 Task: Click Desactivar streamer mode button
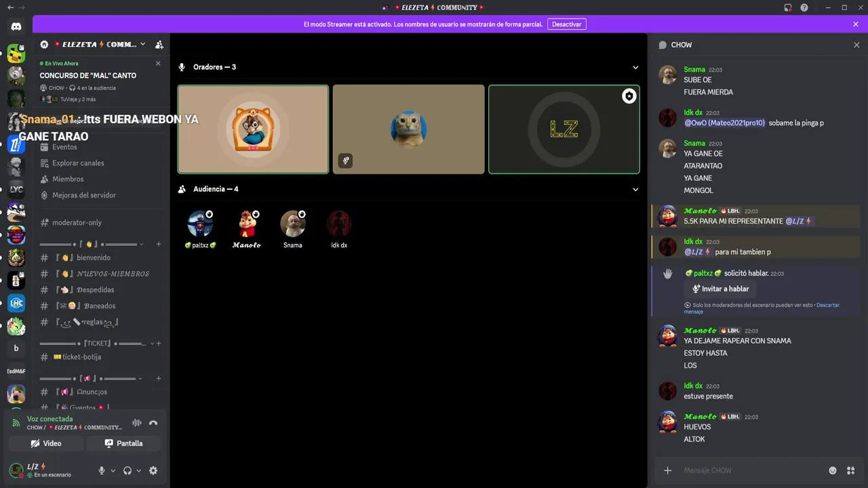tap(566, 24)
